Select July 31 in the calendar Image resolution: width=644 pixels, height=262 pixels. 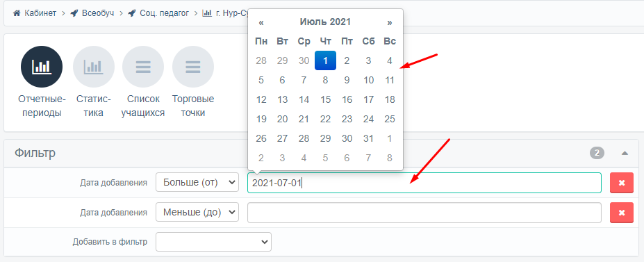(x=368, y=138)
